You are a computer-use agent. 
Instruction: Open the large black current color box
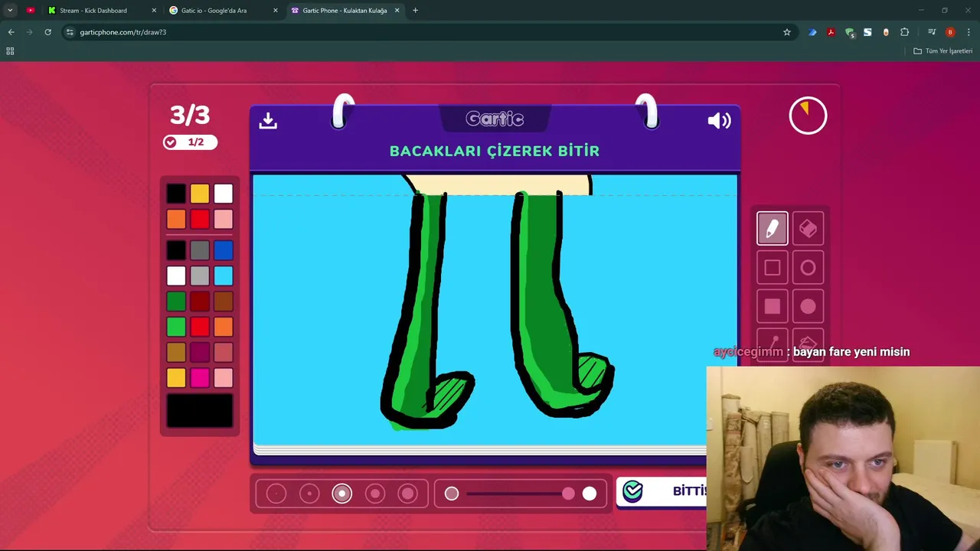(200, 411)
